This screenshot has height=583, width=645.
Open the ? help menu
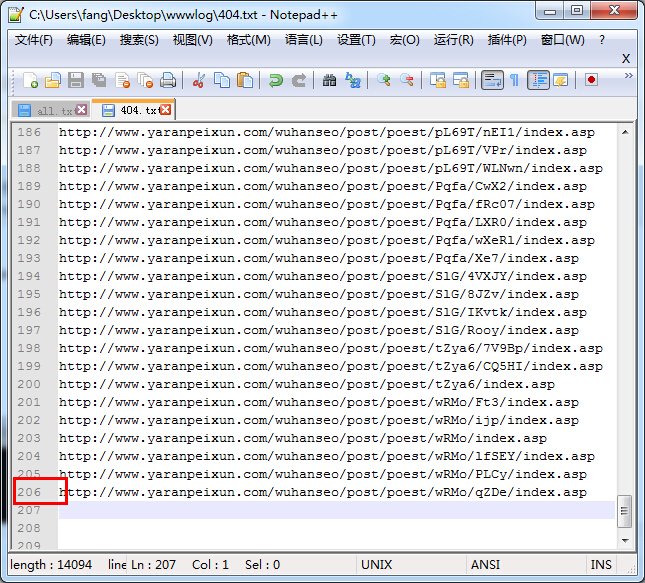(602, 40)
